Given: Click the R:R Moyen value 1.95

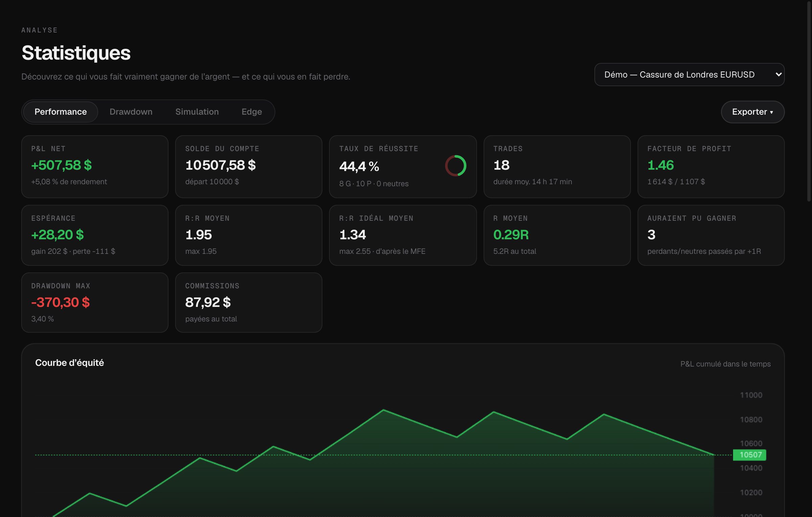Looking at the screenshot, I should tap(198, 235).
